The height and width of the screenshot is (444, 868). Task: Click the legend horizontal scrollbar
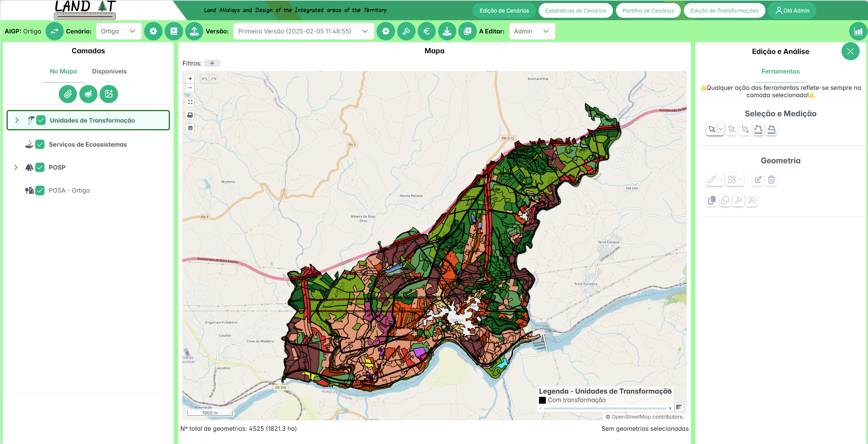coord(605,408)
